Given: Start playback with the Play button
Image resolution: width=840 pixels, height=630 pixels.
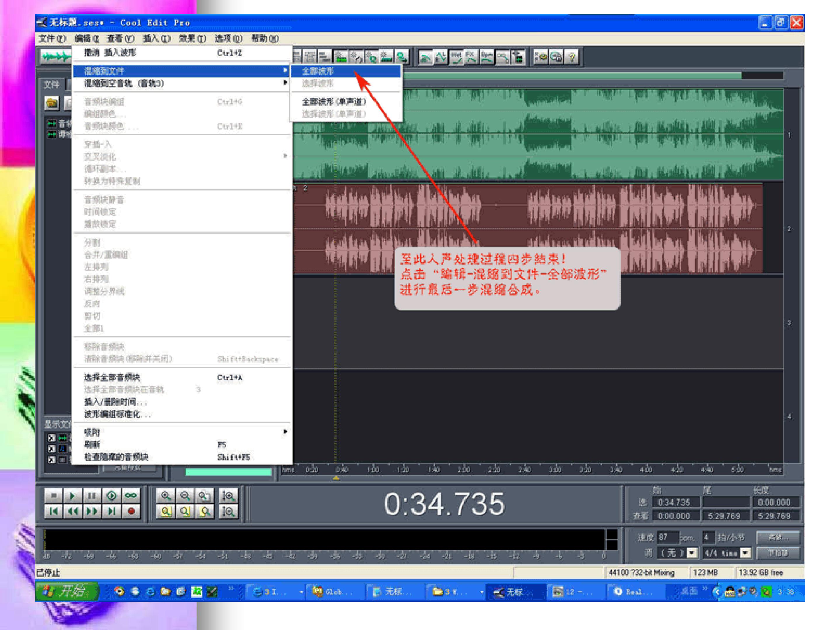Looking at the screenshot, I should 73,496.
